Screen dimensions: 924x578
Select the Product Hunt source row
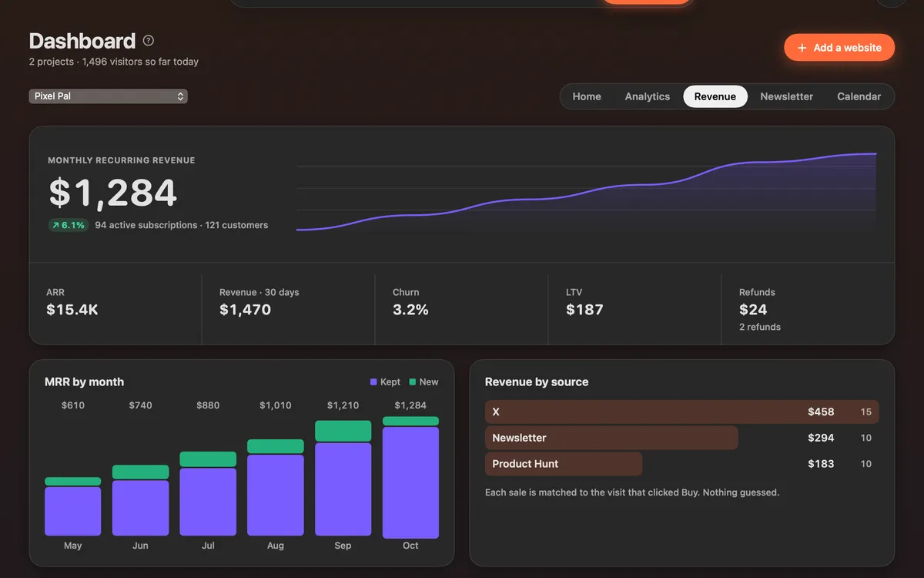point(682,464)
